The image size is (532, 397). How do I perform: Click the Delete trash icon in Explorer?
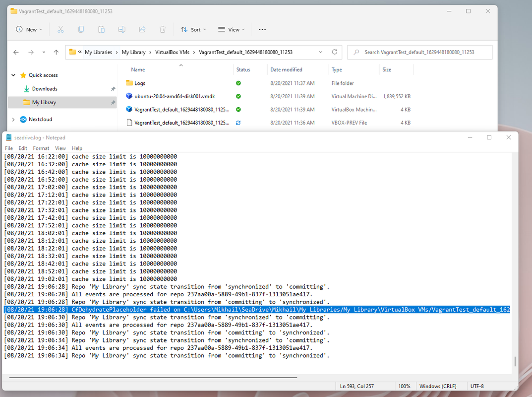163,30
